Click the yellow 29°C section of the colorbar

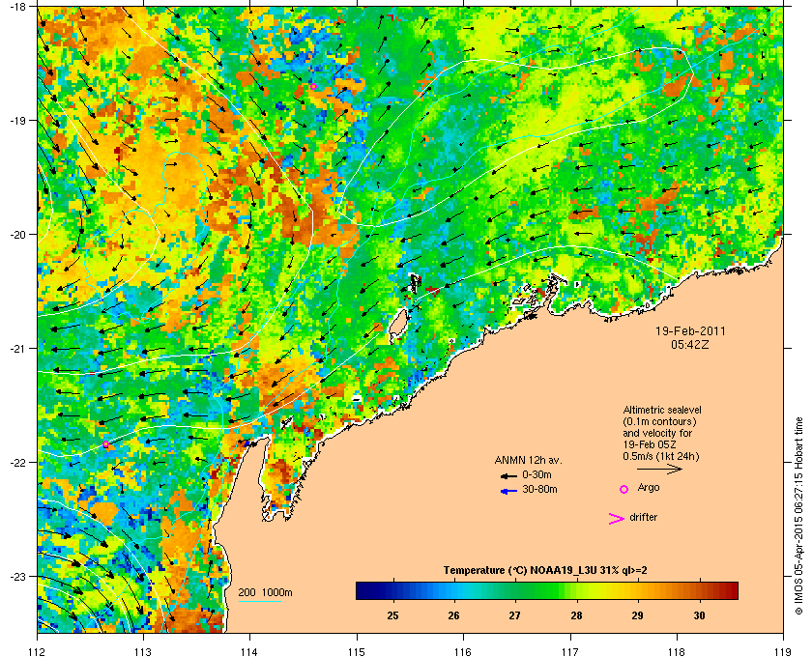(637, 590)
